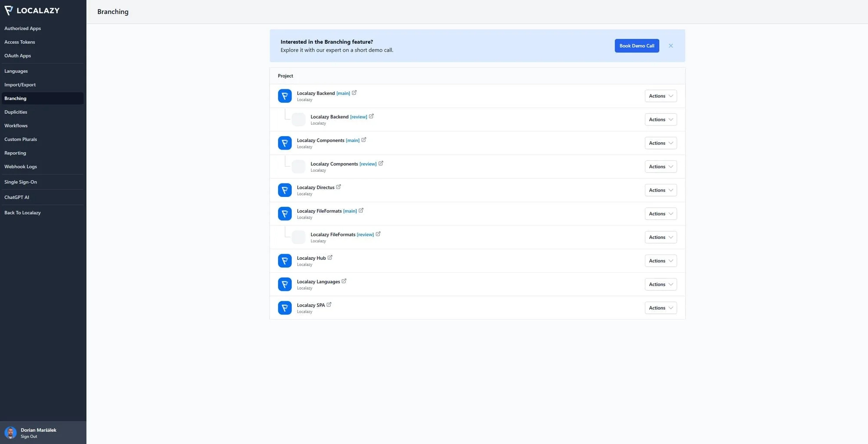The image size is (868, 444).
Task: Go to Authorized Apps in sidebar
Action: (x=43, y=28)
